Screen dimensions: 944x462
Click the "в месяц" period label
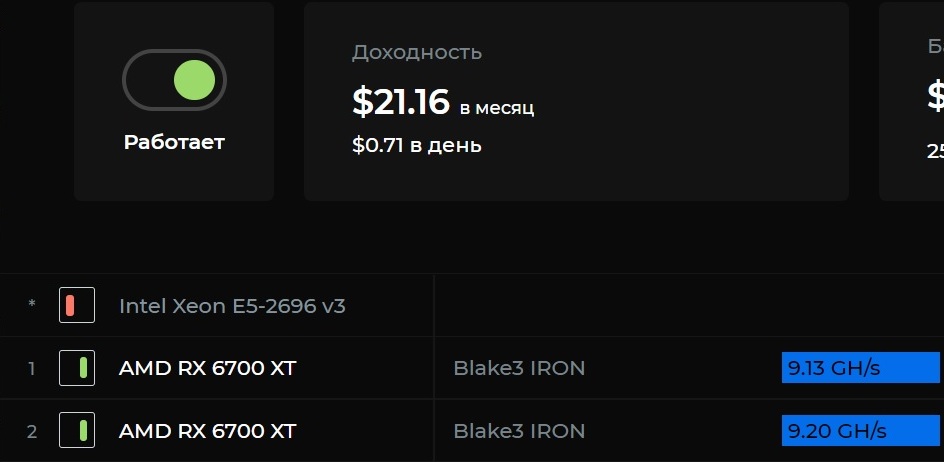click(x=497, y=108)
